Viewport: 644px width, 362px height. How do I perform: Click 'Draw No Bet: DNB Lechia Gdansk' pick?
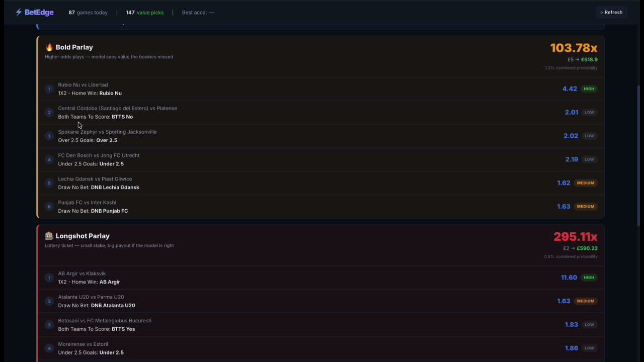point(99,188)
